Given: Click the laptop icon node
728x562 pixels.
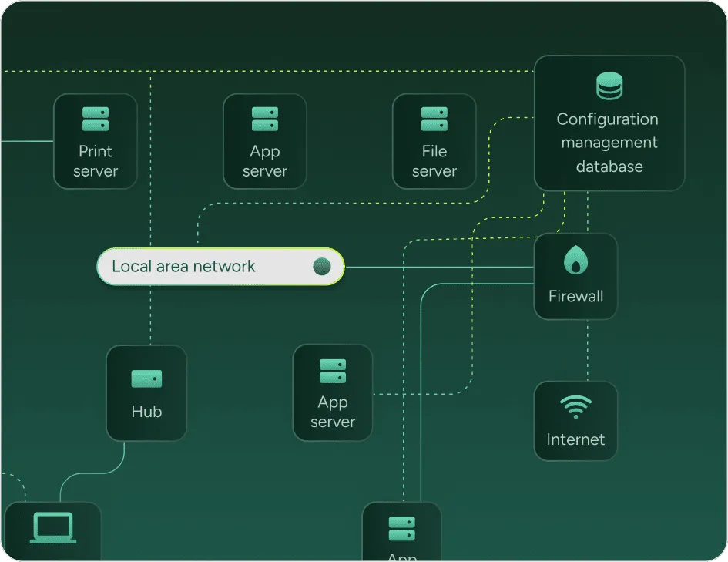Looking at the screenshot, I should pos(53,527).
